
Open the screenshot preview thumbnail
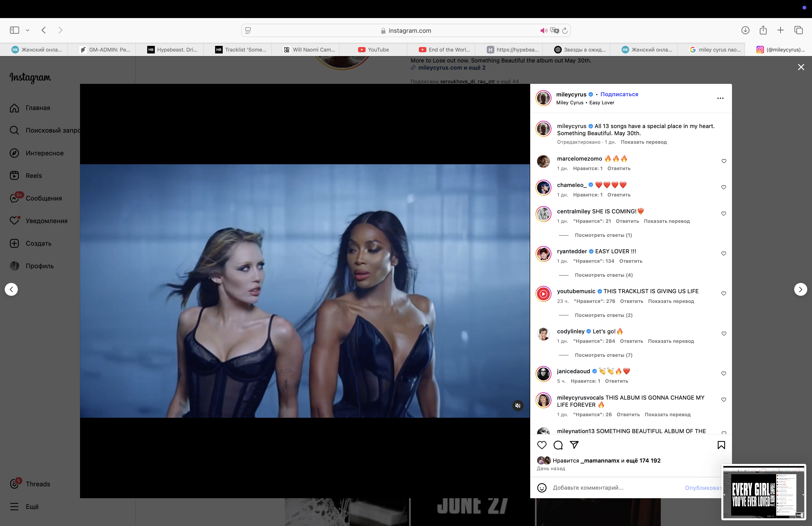point(764,492)
